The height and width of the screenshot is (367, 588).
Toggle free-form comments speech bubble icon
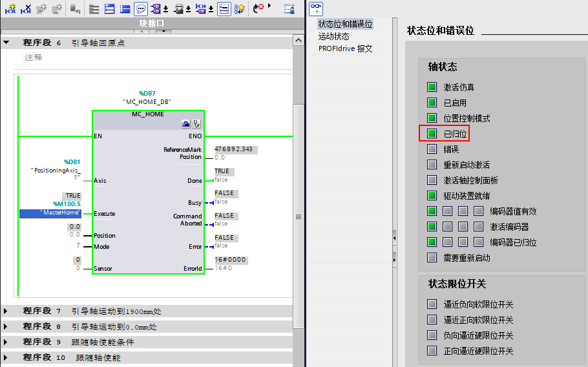point(141,8)
